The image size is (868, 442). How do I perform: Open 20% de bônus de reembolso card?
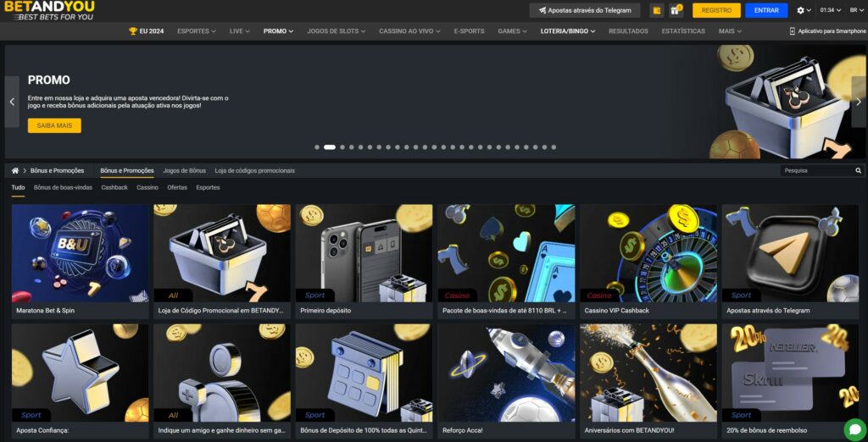791,381
